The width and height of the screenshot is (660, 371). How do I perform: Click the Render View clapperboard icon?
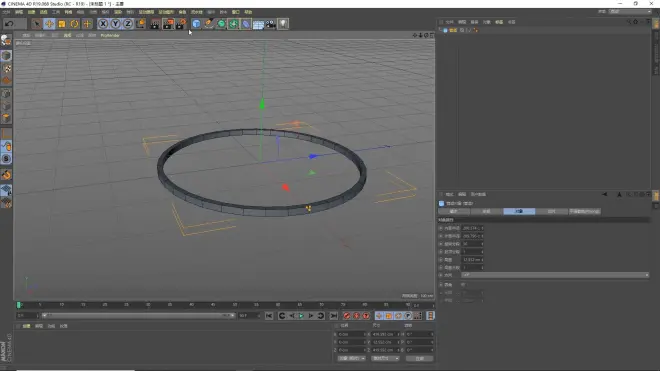tap(155, 24)
